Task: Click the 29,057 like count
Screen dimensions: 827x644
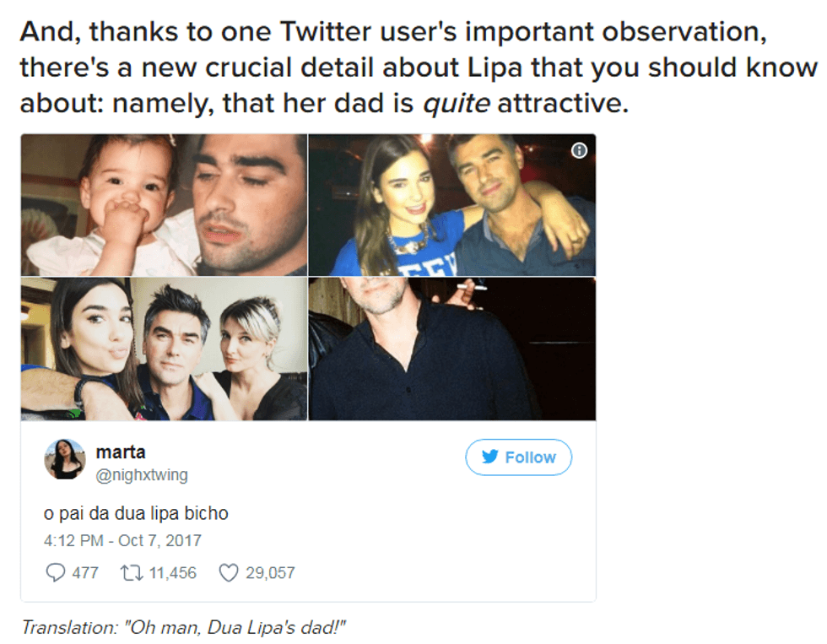Action: pos(270,573)
